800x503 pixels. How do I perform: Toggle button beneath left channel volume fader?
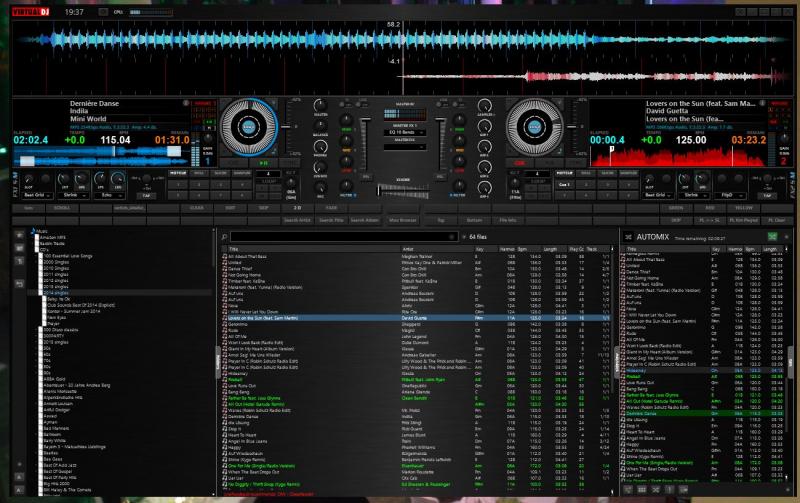(366, 177)
